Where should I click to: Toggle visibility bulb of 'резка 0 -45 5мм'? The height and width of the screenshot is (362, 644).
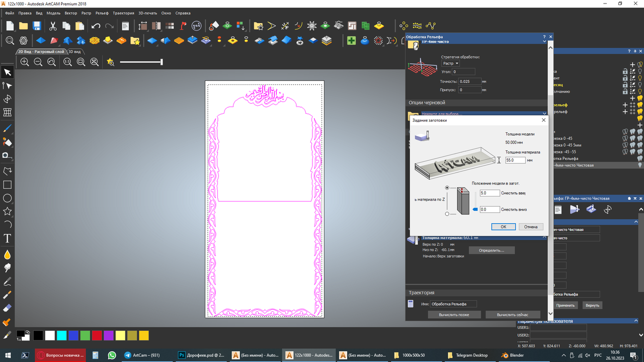pos(640,144)
